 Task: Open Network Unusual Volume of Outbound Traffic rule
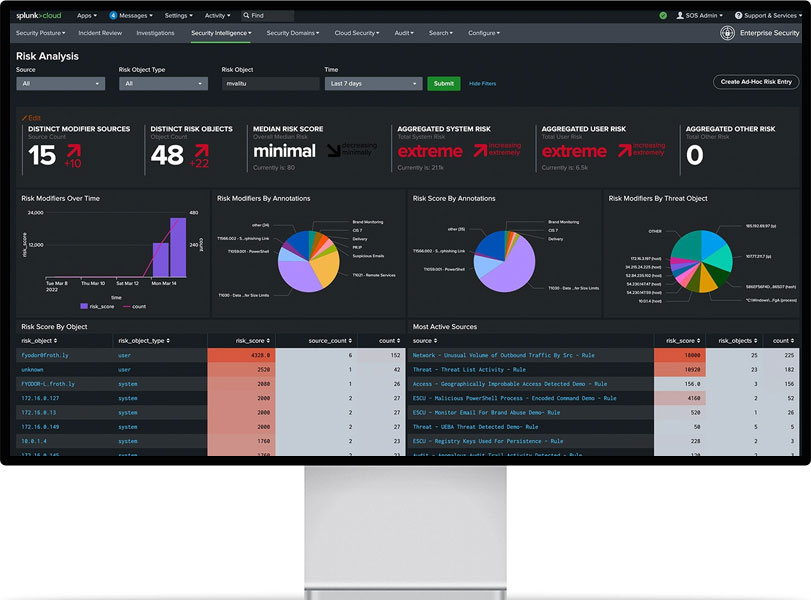pyautogui.click(x=503, y=355)
